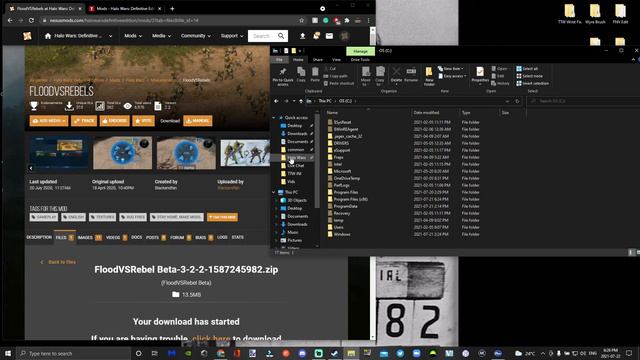Go up one folder level in Explorer
The width and height of the screenshot is (640, 360).
click(x=301, y=101)
